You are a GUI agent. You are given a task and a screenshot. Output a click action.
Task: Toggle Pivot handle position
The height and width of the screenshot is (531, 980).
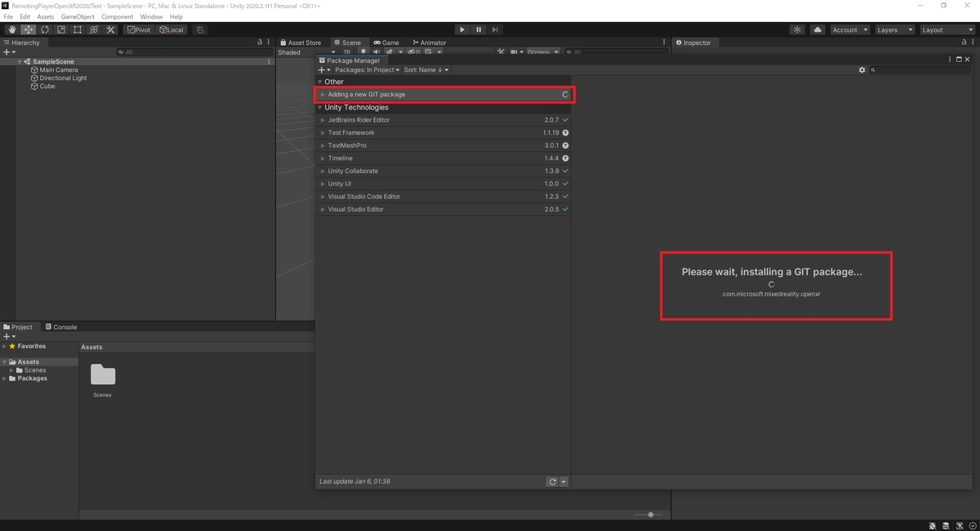tap(139, 29)
